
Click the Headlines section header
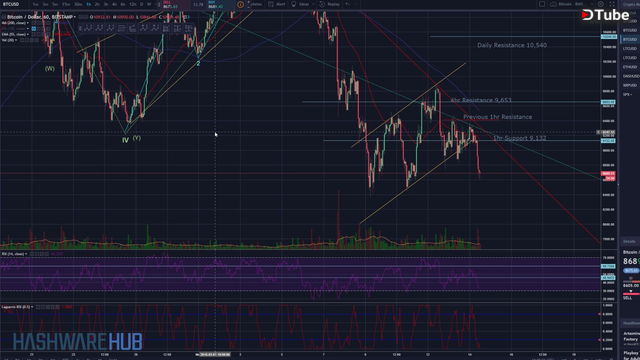coord(631,323)
